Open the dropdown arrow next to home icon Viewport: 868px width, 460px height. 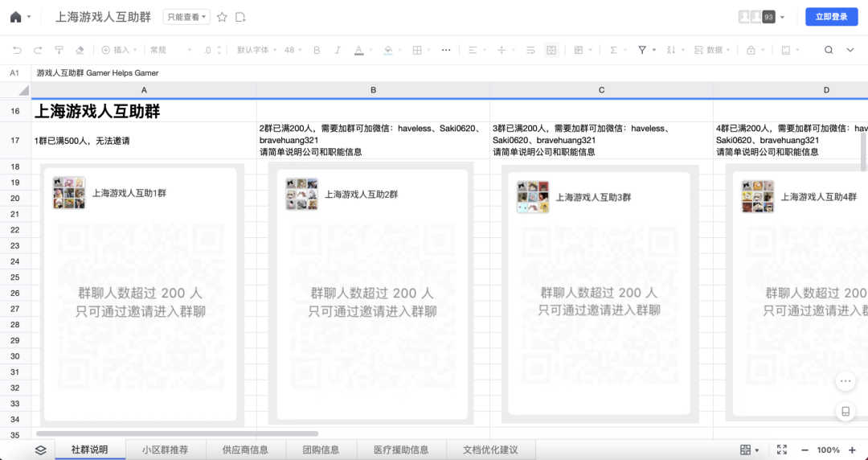point(29,17)
